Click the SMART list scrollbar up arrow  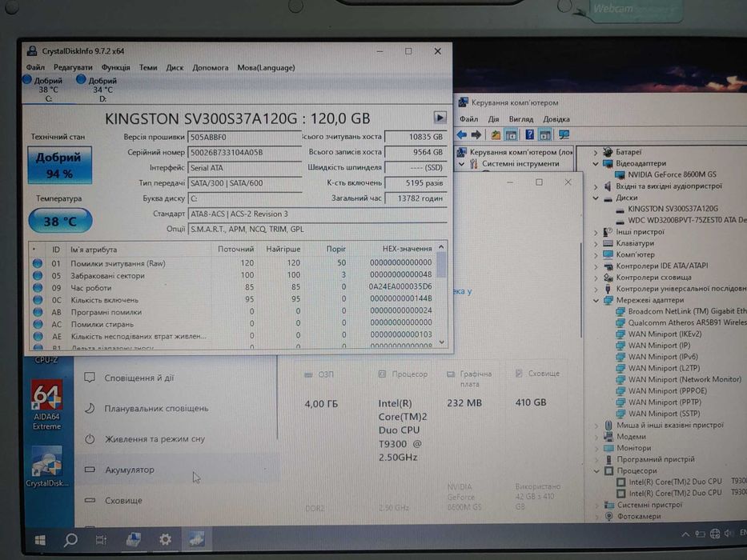[x=441, y=246]
